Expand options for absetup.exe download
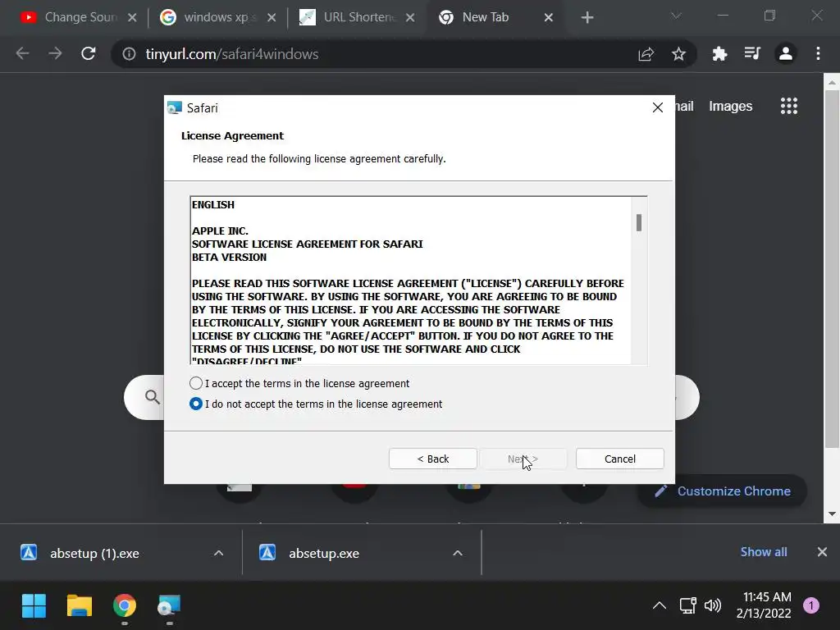This screenshot has height=630, width=840. 458,553
